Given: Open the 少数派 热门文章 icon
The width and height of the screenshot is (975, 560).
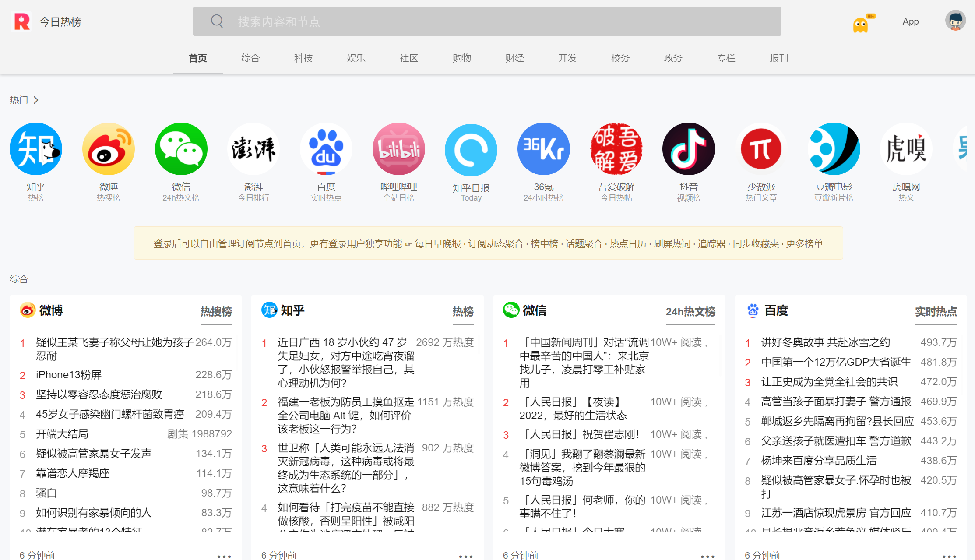Looking at the screenshot, I should click(x=761, y=149).
